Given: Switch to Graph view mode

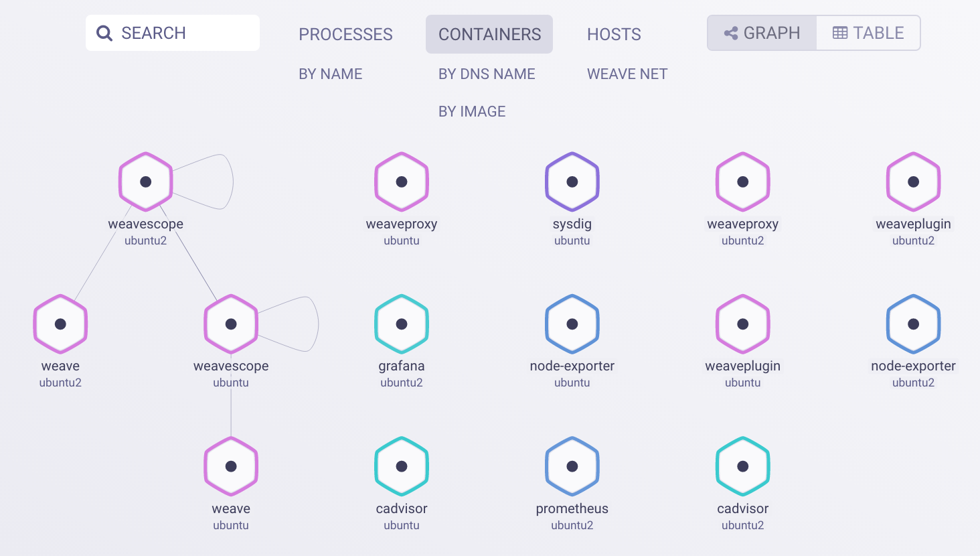Looking at the screenshot, I should point(762,33).
